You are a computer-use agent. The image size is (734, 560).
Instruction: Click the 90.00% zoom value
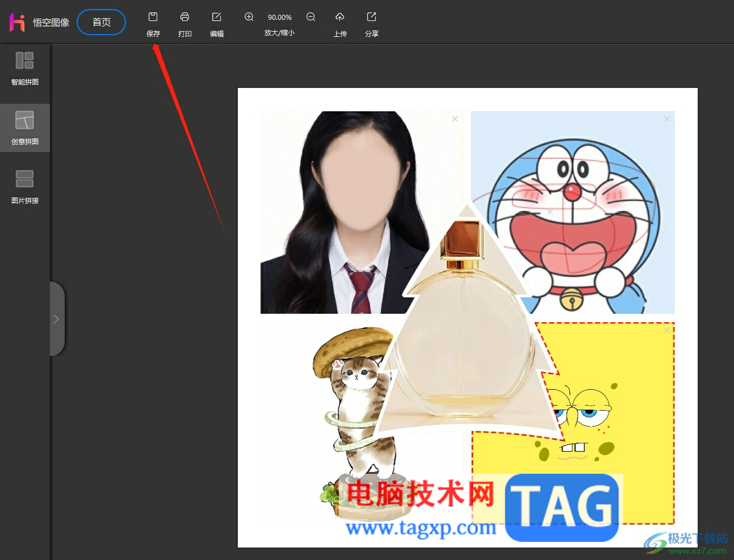[280, 18]
